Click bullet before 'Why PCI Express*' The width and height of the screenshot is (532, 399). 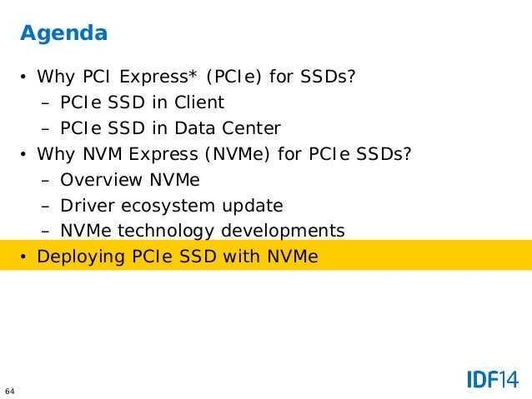[23, 77]
